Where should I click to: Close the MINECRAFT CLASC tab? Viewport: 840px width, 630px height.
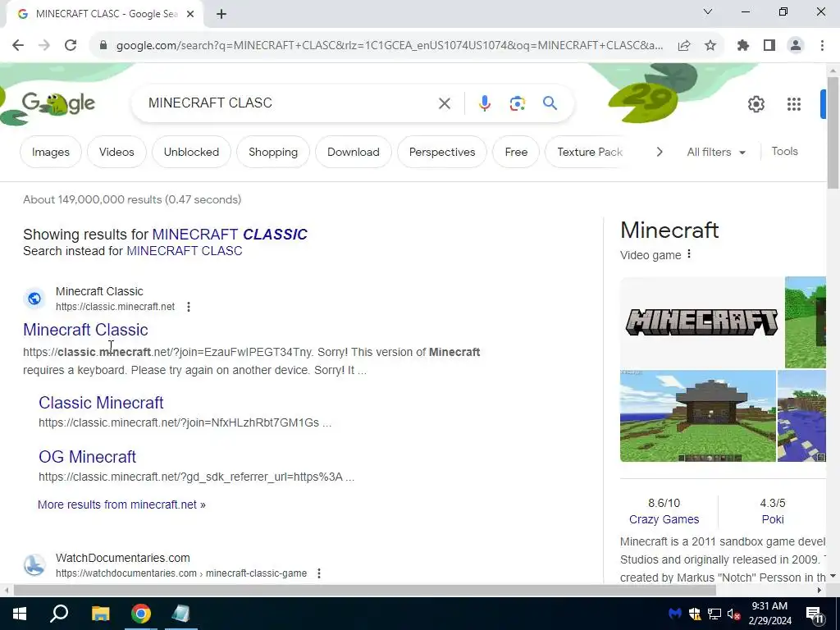tap(190, 14)
